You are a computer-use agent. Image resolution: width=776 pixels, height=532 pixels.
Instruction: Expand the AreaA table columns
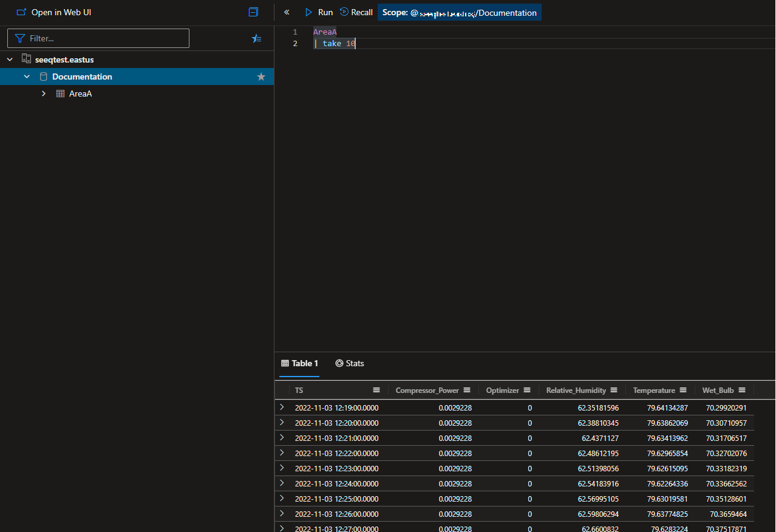coord(43,94)
